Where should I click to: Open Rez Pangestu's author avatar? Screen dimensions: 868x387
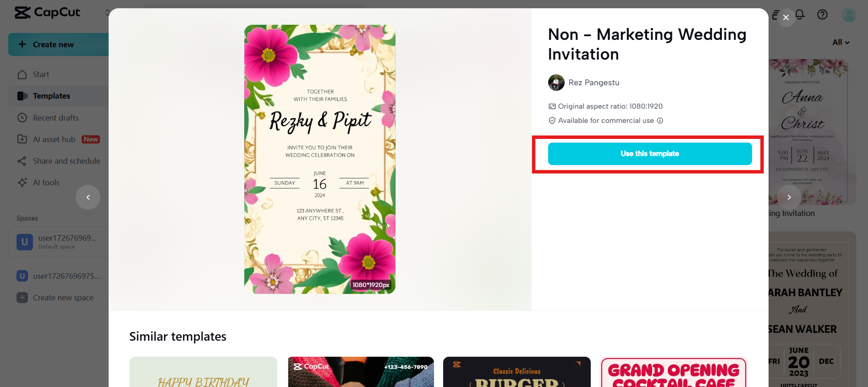pos(556,83)
